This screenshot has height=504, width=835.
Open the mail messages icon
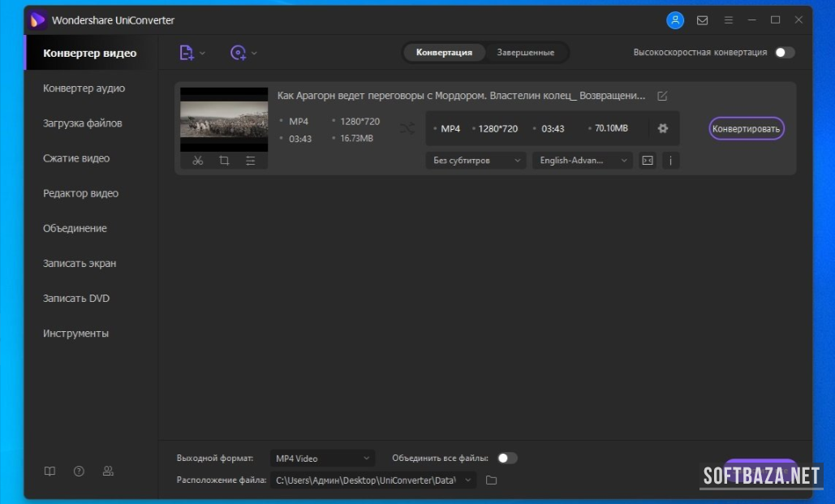[x=703, y=20]
